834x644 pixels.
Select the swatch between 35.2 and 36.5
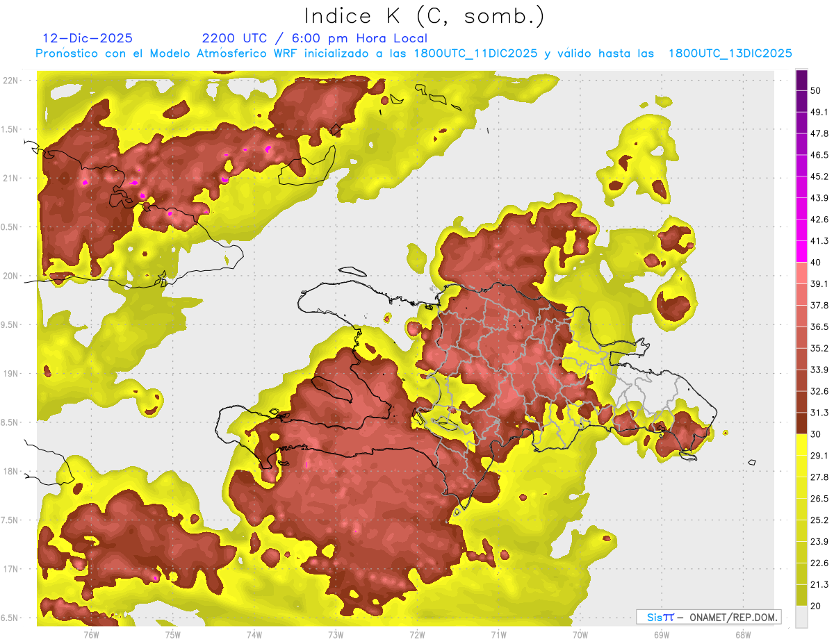point(801,337)
